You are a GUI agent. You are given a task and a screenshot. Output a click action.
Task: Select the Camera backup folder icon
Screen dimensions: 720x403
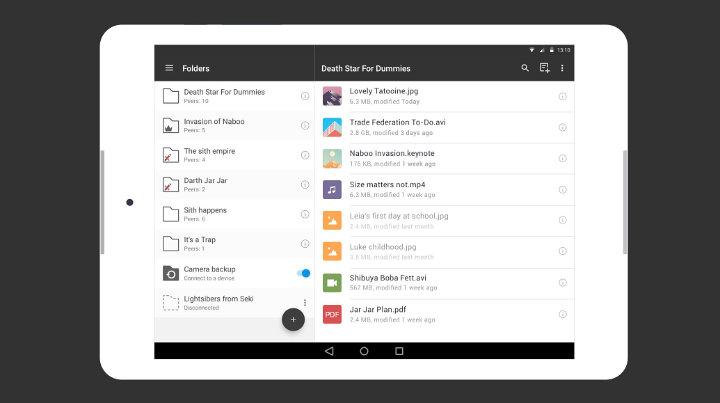coord(171,273)
